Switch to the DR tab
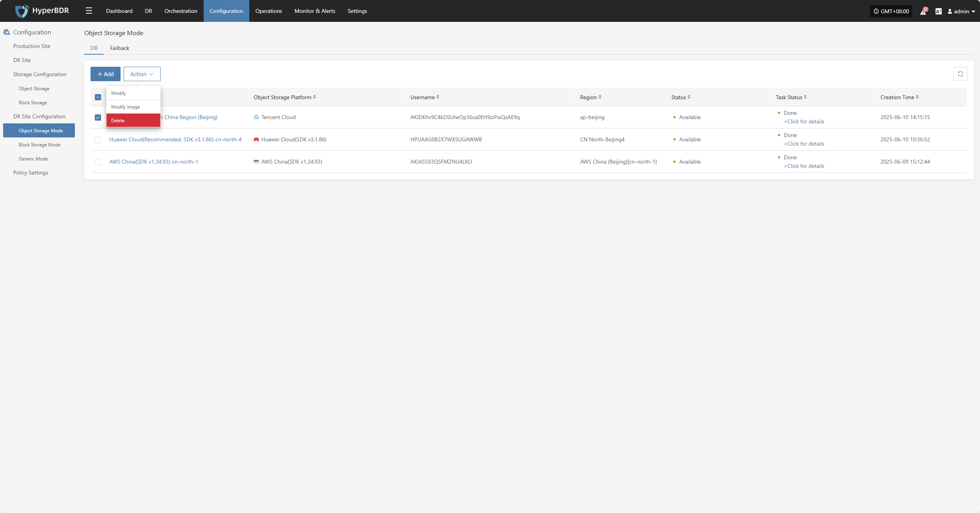980x513 pixels. (x=94, y=48)
